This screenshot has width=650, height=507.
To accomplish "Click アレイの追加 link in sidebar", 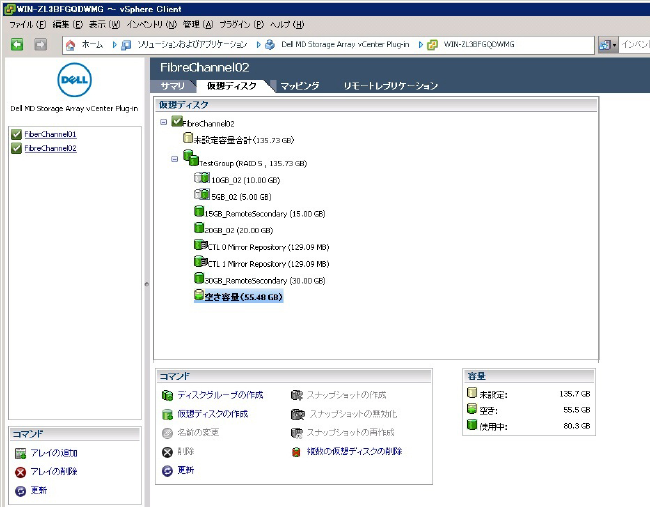I will point(54,453).
